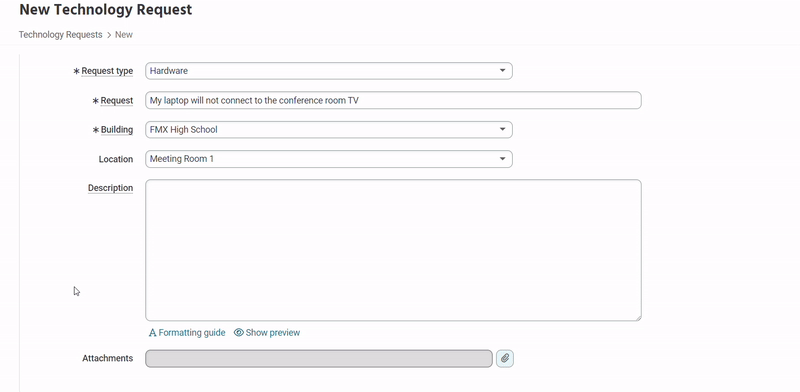Go to Technology Requests breadcrumb link
Viewport: 800px width, 392px height.
point(61,35)
